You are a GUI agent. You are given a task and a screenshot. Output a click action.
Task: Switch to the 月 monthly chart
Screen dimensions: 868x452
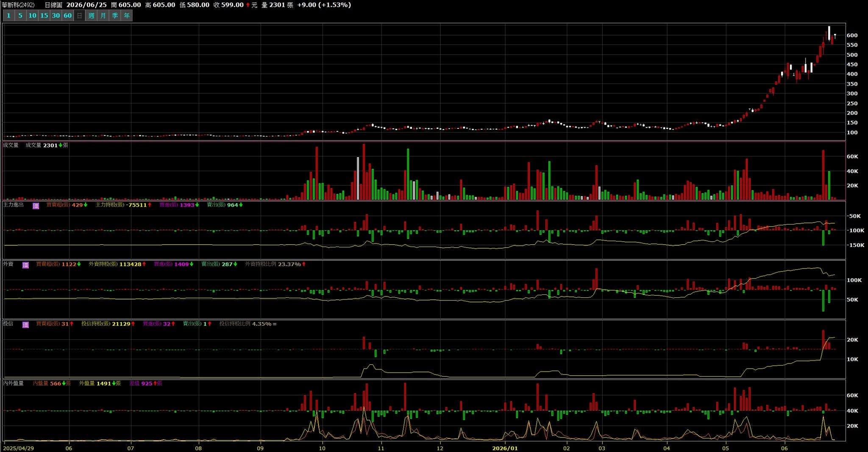tap(103, 16)
